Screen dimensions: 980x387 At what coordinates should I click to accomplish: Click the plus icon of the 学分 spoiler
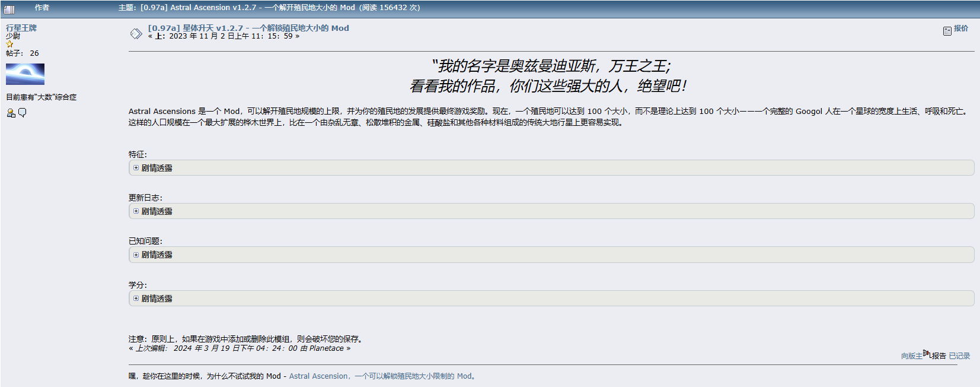[x=136, y=299]
